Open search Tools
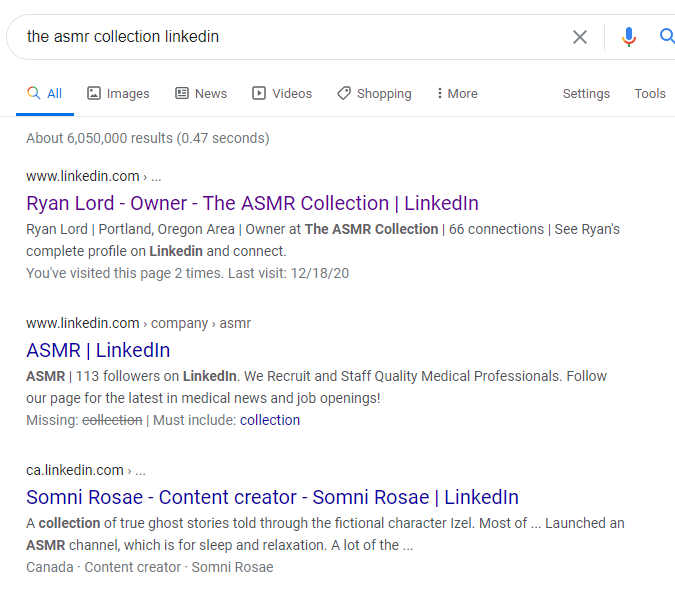Screen dimensions: 675x603 coord(650,93)
